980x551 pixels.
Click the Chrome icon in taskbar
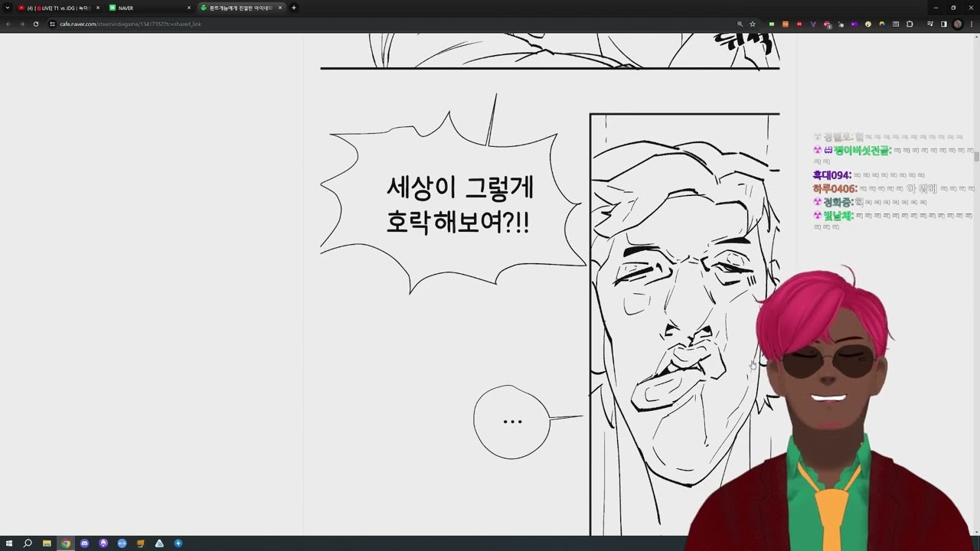[x=66, y=543]
